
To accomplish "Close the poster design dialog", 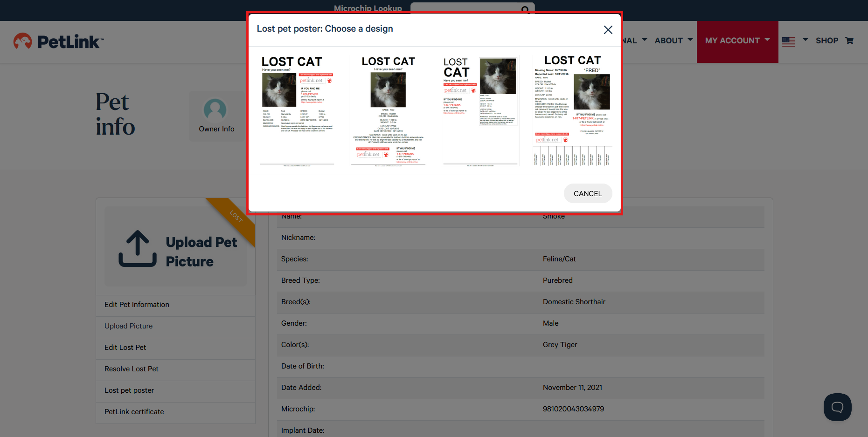I will click(x=608, y=30).
